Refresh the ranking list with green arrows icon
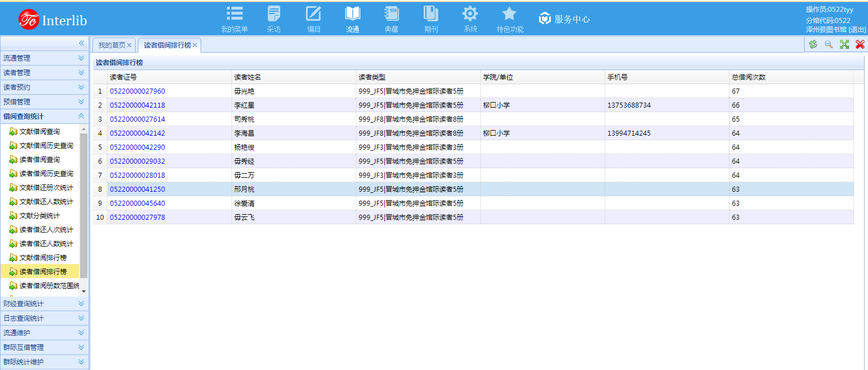This screenshot has height=370, width=868. coord(813,44)
